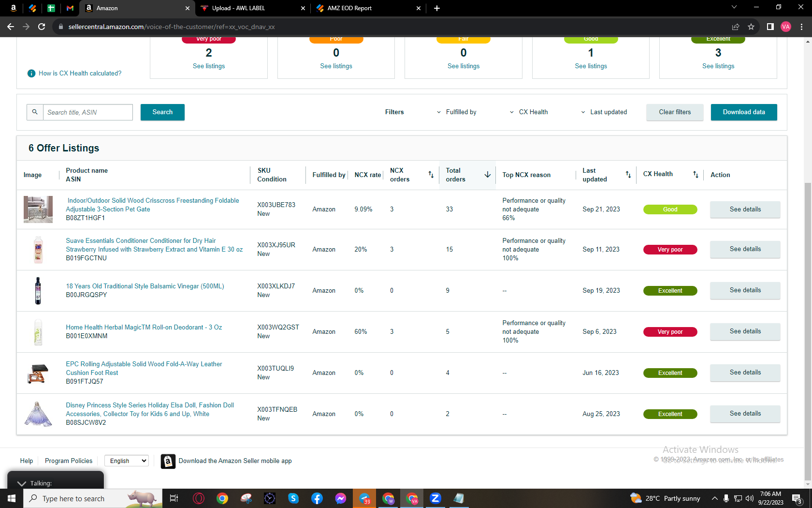Sort listings by Last updated
The image size is (812, 508).
click(628, 175)
